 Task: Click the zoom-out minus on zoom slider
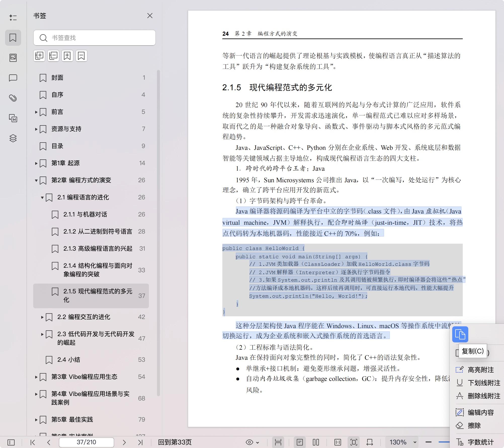tap(429, 442)
